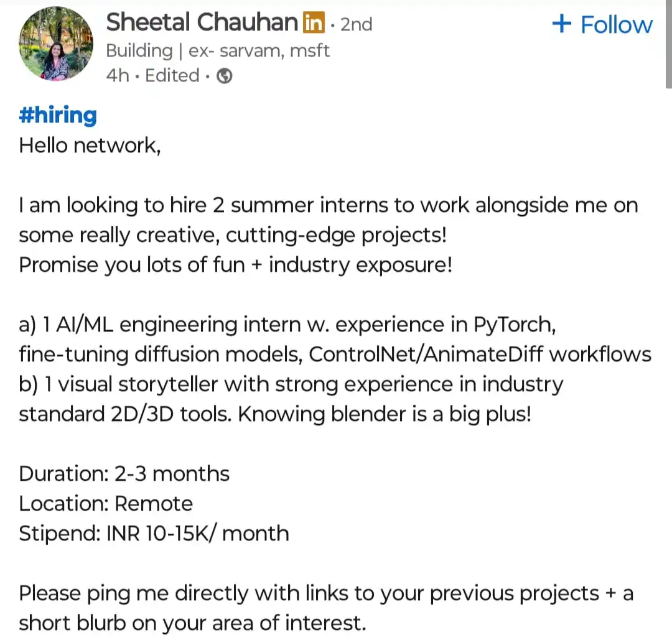This screenshot has width=672, height=640.
Task: Click the 'Duration: 2-3 months' line
Action: click(x=124, y=474)
